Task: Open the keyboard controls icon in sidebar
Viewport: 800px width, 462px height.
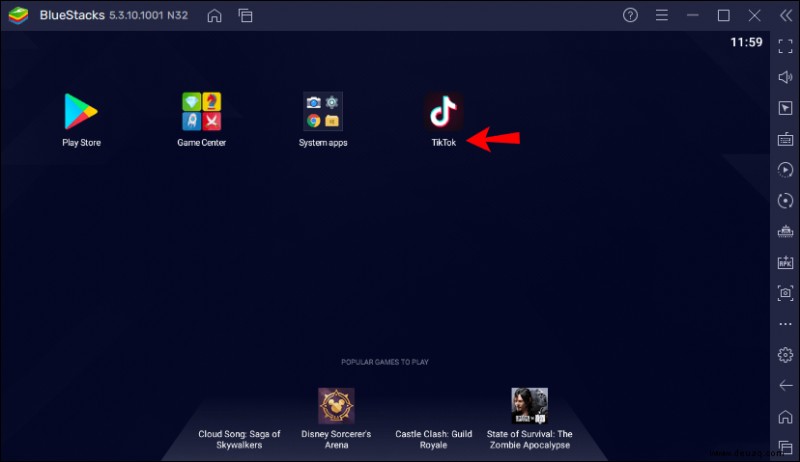Action: [785, 139]
